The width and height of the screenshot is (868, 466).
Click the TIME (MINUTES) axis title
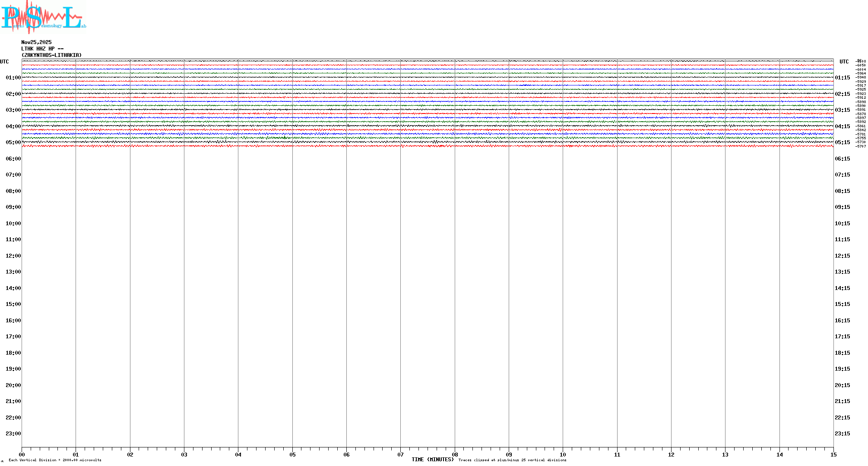pyautogui.click(x=432, y=460)
